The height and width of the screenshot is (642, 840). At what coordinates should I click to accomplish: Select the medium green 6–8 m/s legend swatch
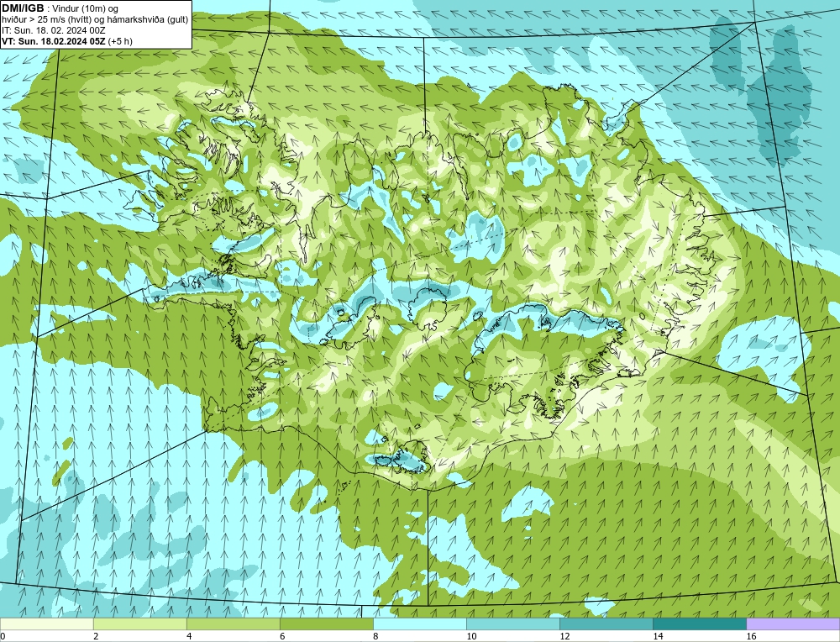327,624
